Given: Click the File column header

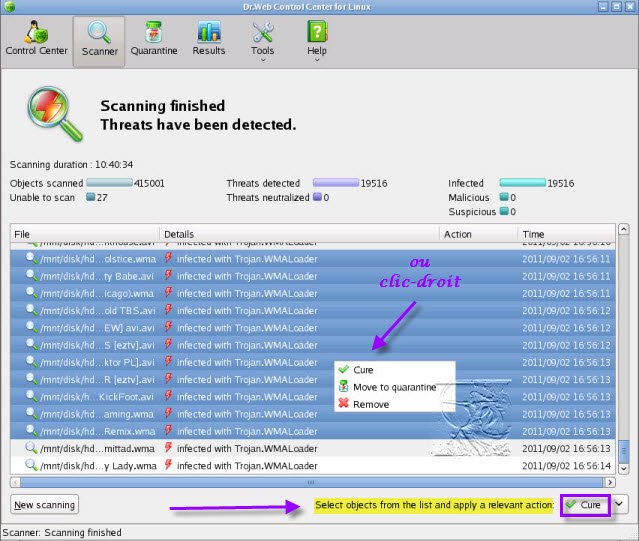Looking at the screenshot, I should 85,234.
